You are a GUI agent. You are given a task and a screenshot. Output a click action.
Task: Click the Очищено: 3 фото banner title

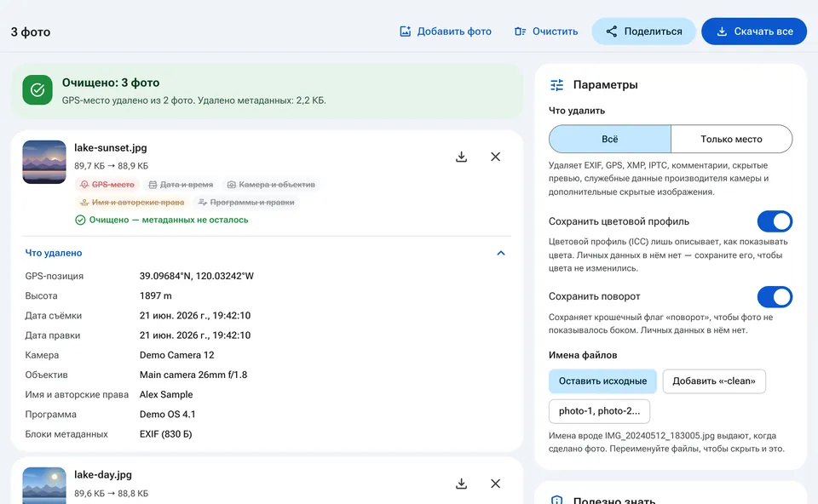point(111,83)
